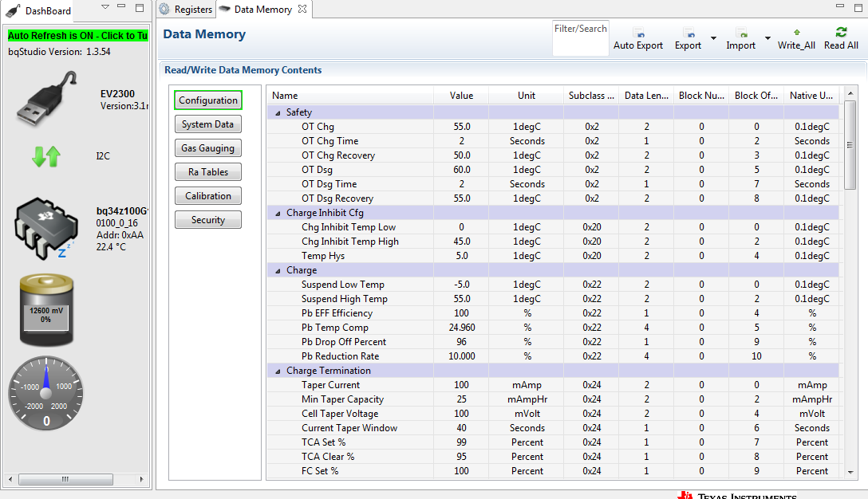Select the DashBoard tab
The width and height of the screenshot is (868, 499).
[x=39, y=10]
